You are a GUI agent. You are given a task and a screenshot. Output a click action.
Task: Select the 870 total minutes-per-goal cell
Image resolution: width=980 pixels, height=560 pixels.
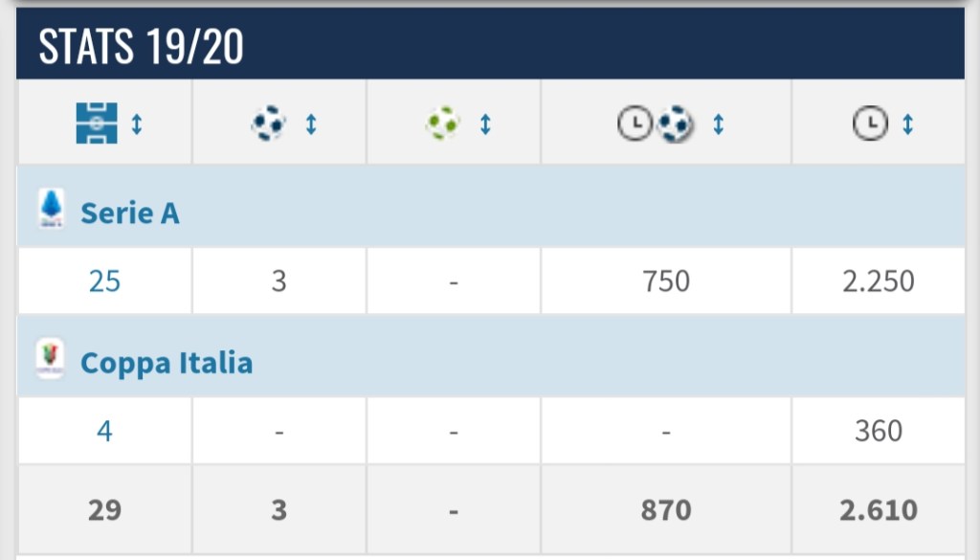tap(665, 510)
